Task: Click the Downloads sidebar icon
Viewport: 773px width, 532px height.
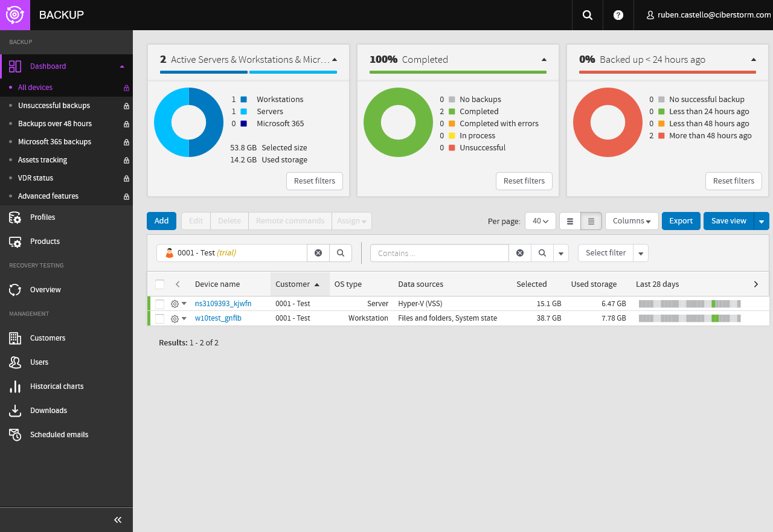Action: tap(15, 411)
